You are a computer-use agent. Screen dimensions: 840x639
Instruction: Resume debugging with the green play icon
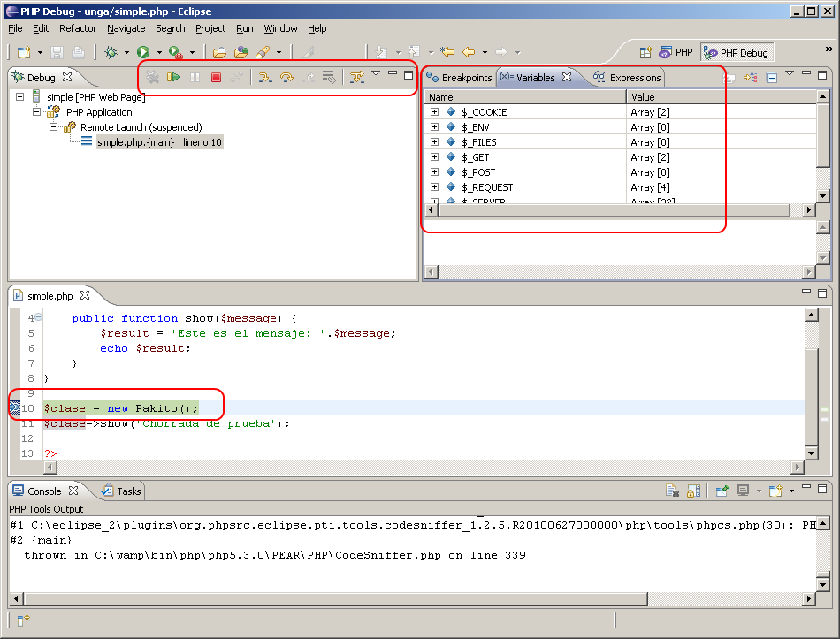[x=173, y=77]
